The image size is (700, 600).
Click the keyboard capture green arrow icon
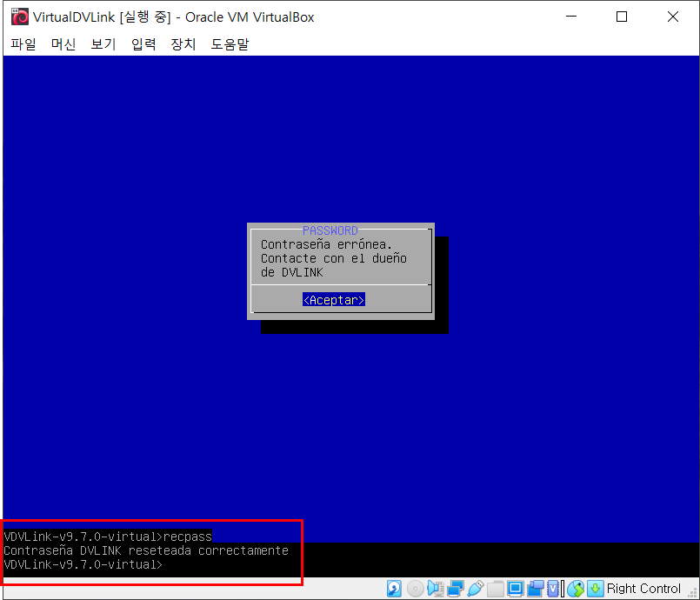[595, 589]
